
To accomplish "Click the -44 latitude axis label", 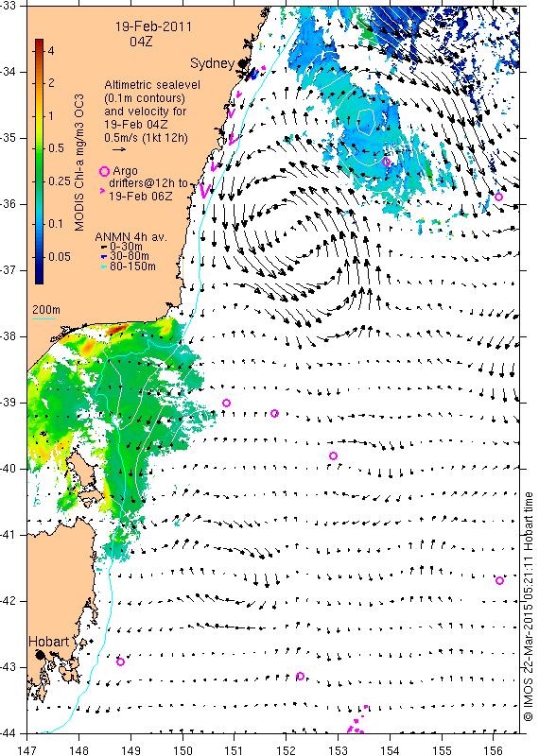I will (9, 733).
